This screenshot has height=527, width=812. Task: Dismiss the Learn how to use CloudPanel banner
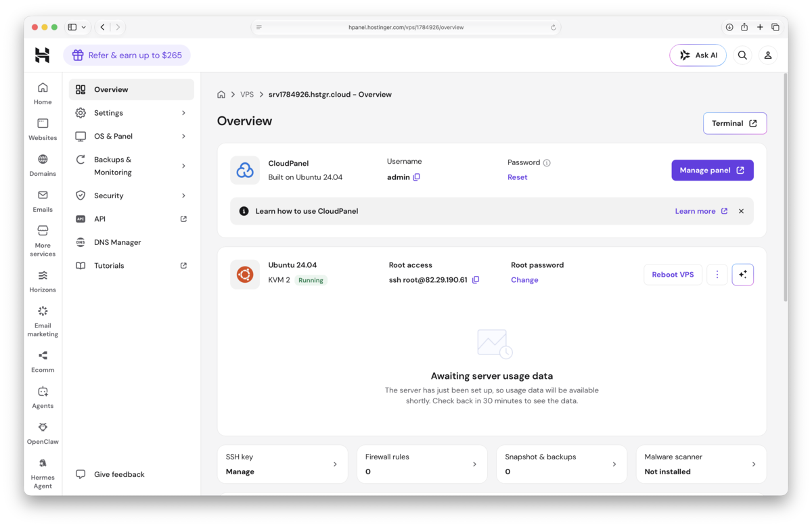pos(741,211)
